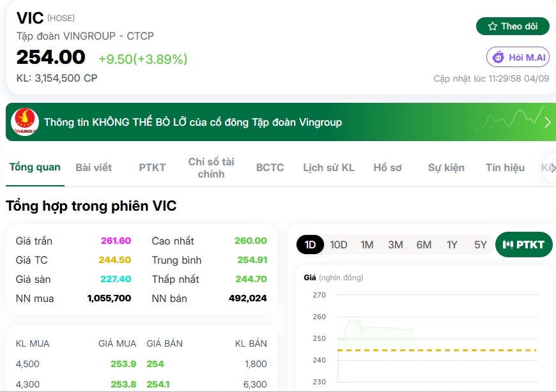The width and height of the screenshot is (556, 392).
Task: Click the candlestick icon on PTKT button
Action: (x=508, y=245)
